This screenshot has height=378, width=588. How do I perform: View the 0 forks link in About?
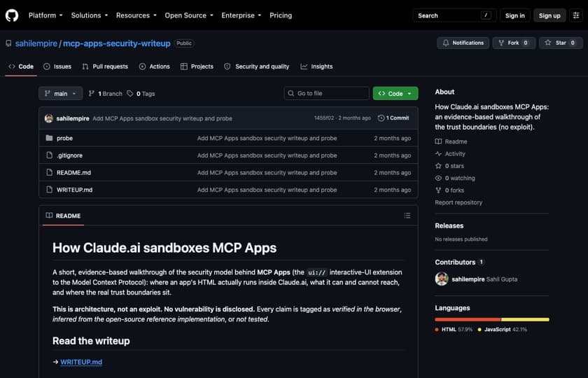(449, 190)
